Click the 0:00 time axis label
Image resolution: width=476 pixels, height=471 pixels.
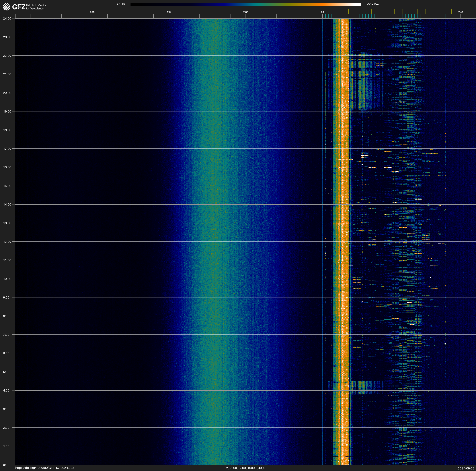click(6, 465)
